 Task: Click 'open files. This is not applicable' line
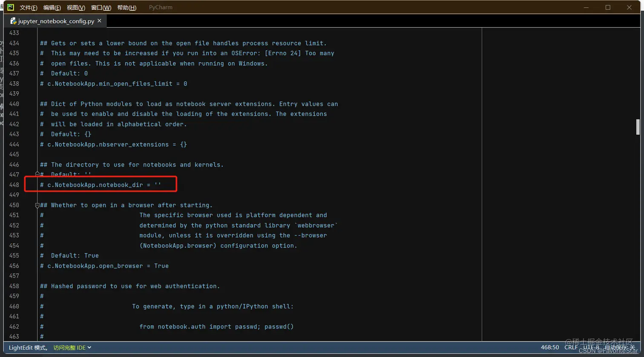pos(154,63)
